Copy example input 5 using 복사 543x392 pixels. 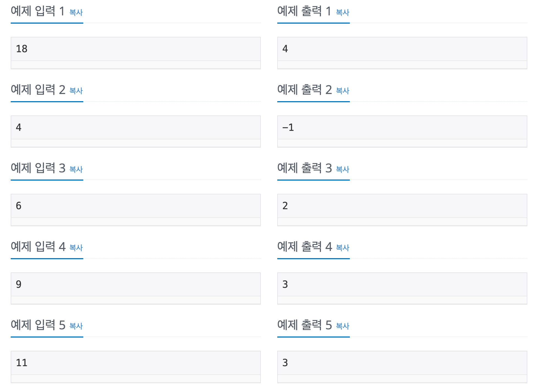tap(76, 326)
